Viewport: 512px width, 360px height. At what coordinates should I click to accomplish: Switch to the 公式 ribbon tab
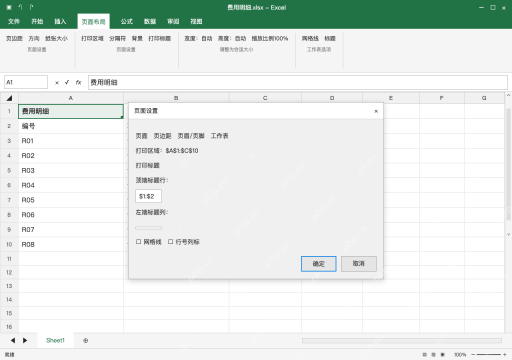pyautogui.click(x=127, y=22)
